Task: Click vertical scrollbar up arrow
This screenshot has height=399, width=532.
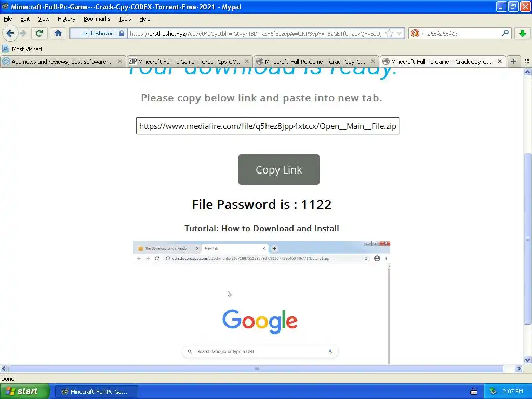Action: (527, 72)
